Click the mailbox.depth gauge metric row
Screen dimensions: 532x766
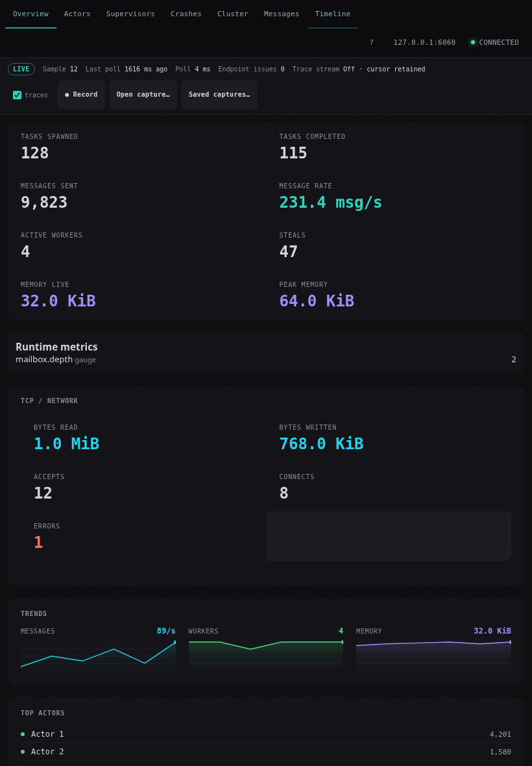coord(266,360)
